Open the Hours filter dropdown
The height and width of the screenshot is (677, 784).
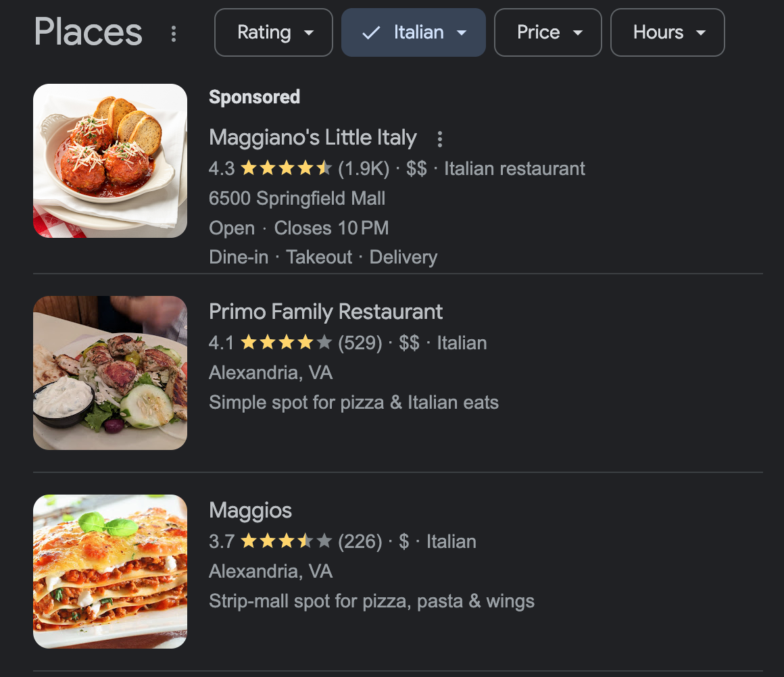pos(667,32)
